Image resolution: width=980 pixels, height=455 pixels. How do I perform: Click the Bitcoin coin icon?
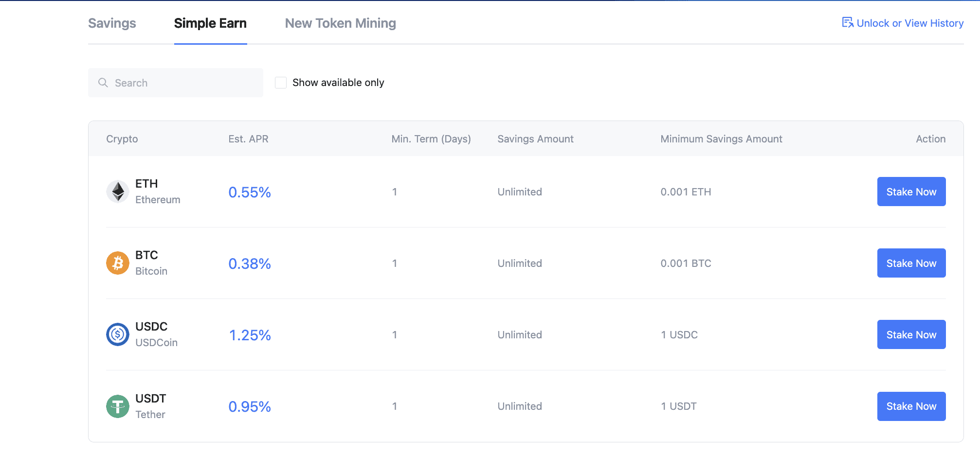118,263
